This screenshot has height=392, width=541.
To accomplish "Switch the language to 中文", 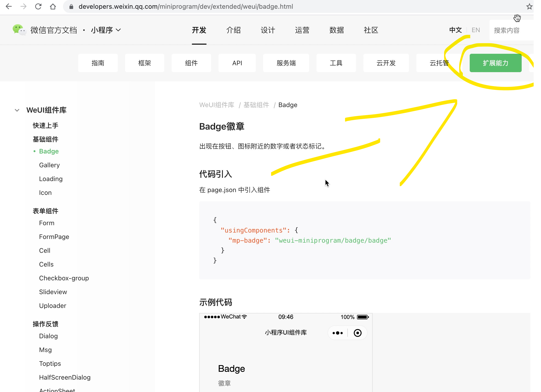I will (455, 30).
